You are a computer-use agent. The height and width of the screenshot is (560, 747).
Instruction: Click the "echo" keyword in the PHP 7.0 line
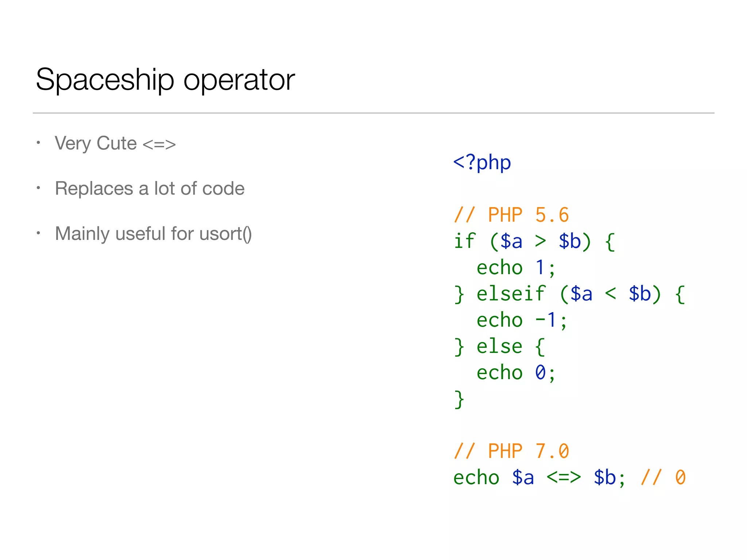(476, 478)
